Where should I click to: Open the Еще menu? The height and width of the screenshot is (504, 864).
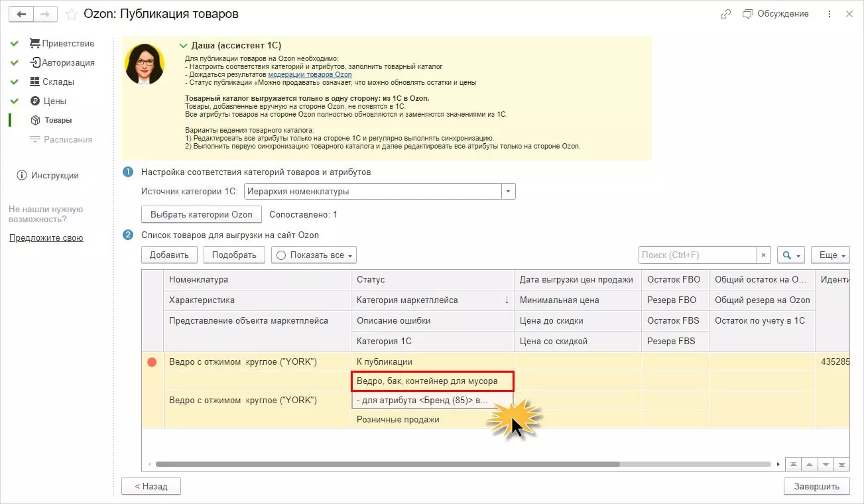click(830, 255)
